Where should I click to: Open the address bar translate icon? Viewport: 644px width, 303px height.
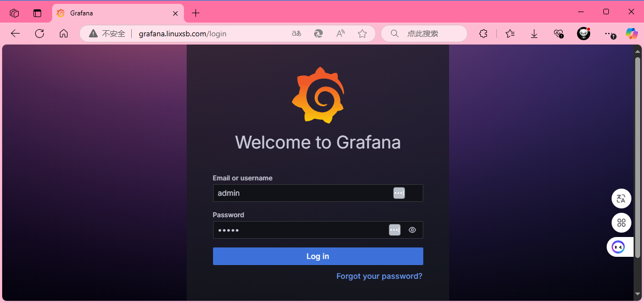coord(296,34)
